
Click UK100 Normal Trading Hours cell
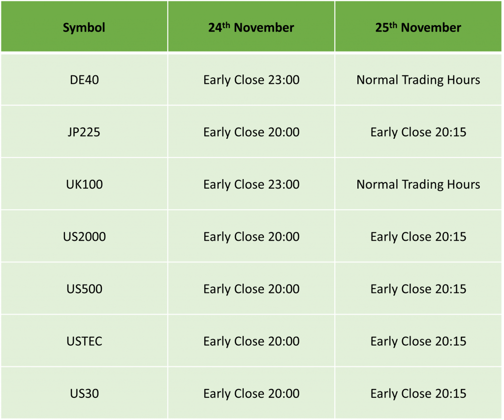[418, 184]
